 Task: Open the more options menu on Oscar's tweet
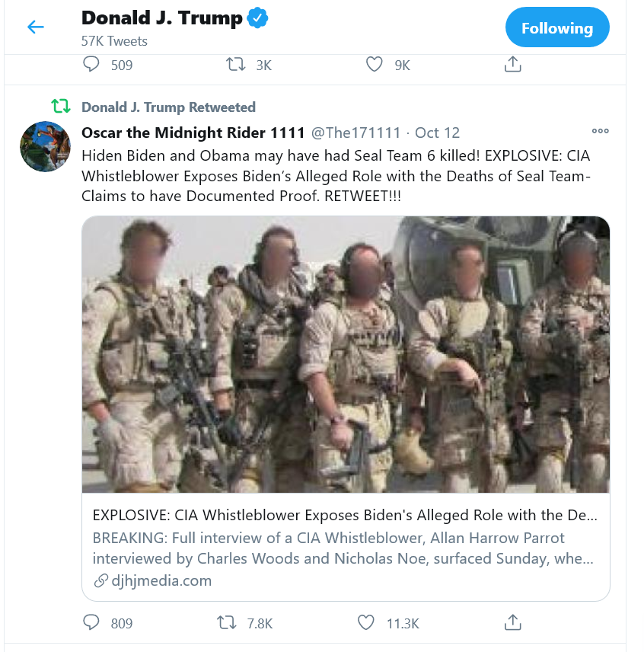(x=600, y=131)
